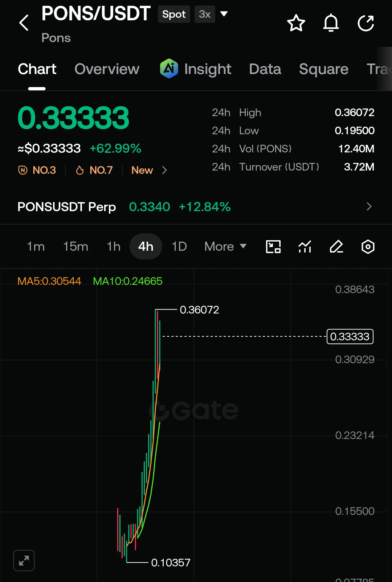Open chart indicators icon

click(305, 247)
